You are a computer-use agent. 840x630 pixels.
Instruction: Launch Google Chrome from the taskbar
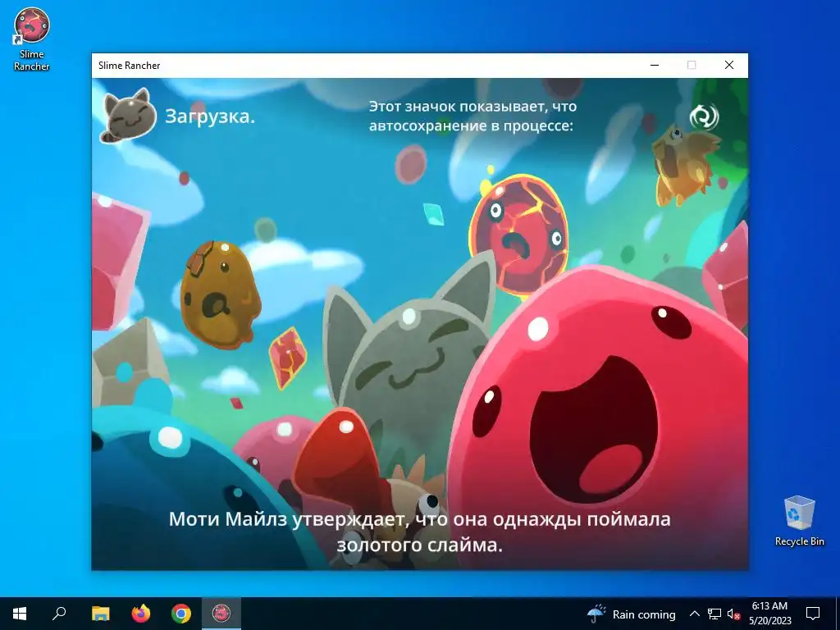pyautogui.click(x=181, y=614)
